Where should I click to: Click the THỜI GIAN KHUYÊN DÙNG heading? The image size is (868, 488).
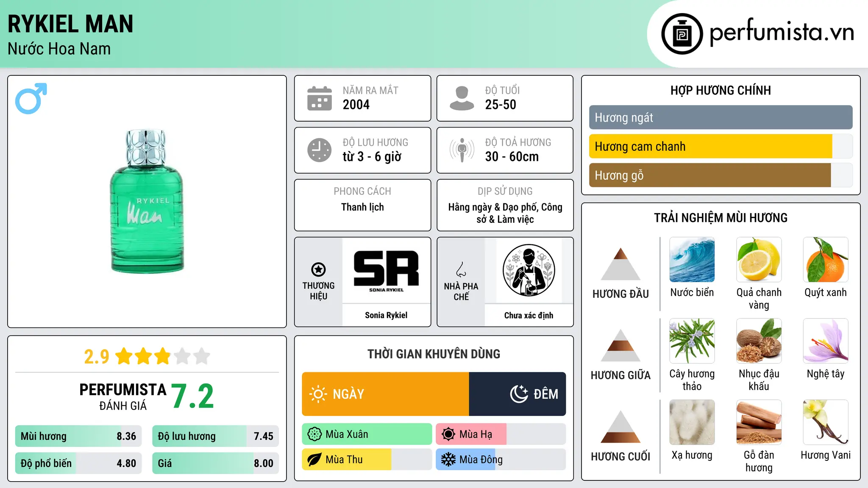[434, 354]
